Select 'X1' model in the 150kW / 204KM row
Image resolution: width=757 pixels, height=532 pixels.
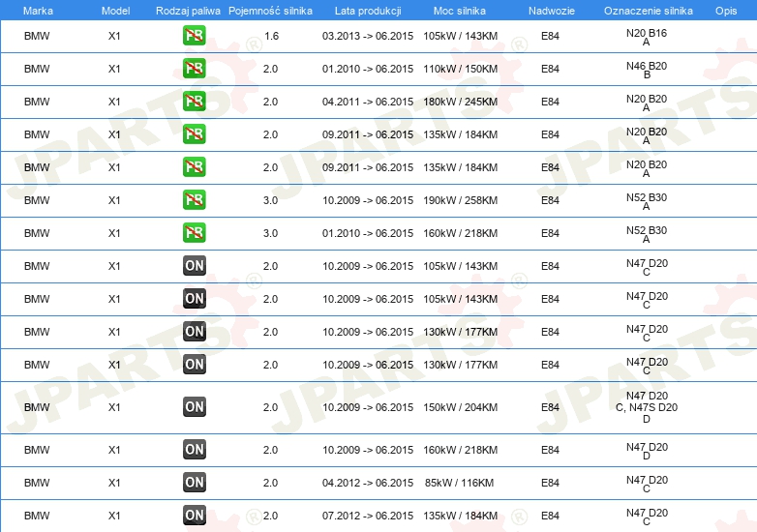(114, 407)
